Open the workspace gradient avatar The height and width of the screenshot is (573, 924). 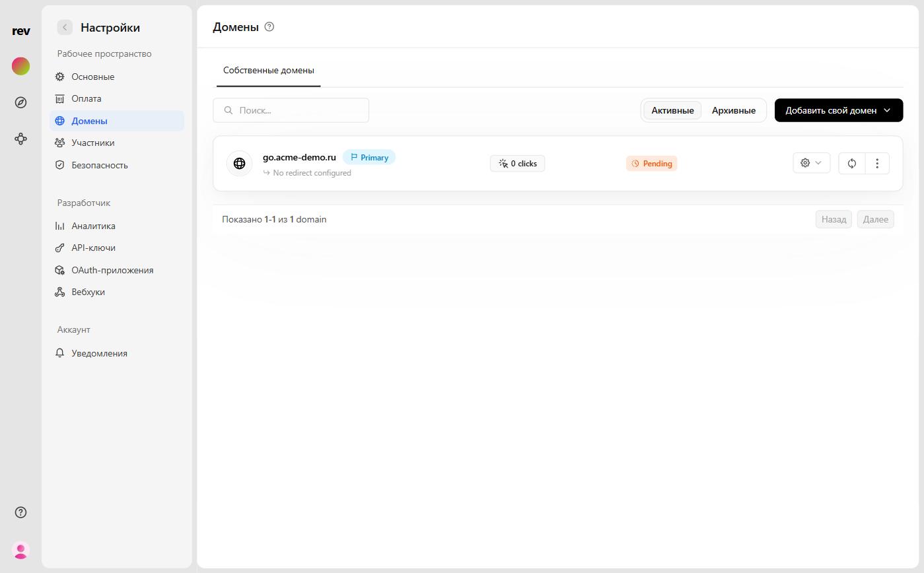[21, 66]
